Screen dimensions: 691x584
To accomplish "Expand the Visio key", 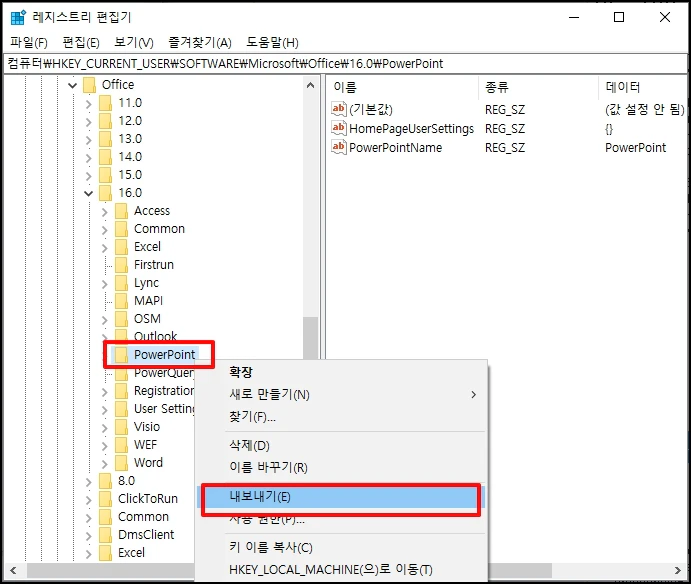I will pyautogui.click(x=104, y=428).
